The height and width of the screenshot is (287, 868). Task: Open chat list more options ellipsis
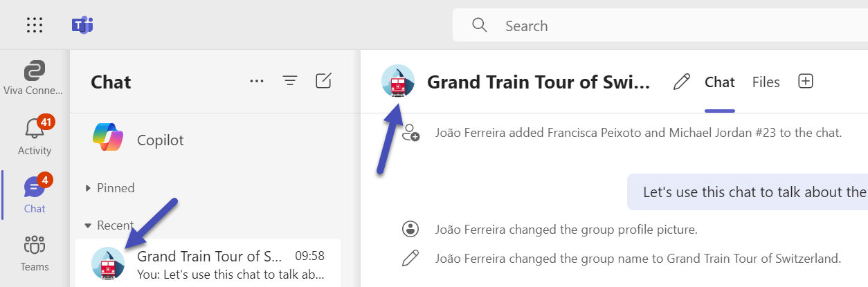pos(257,82)
